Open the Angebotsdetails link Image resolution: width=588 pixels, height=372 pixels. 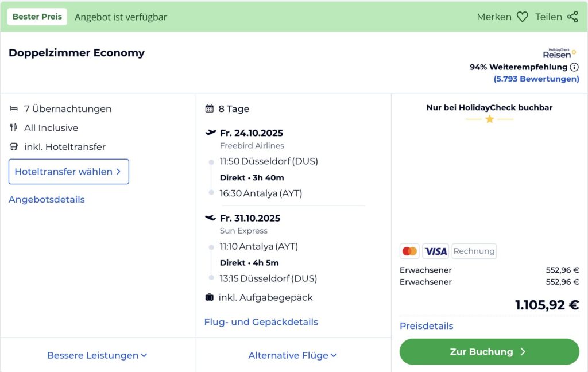pos(47,200)
